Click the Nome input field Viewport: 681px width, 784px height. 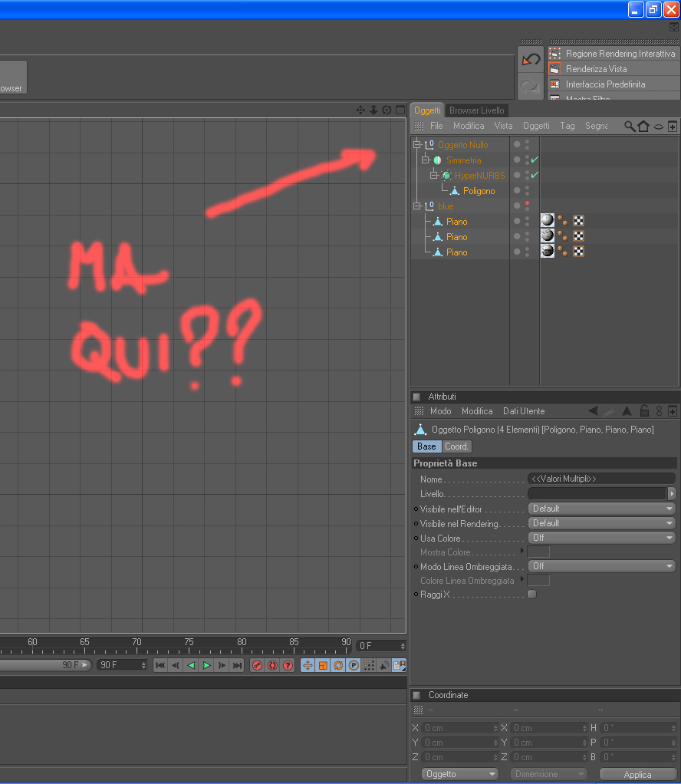(x=601, y=479)
